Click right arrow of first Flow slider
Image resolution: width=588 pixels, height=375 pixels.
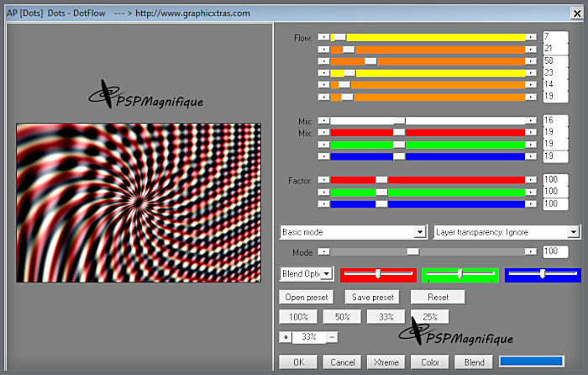tap(531, 38)
